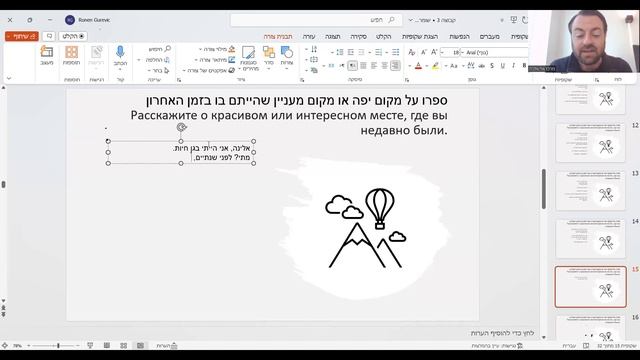Screen dimensions: 640x360
Task: Open the View (תצוגה) tab
Action: [333, 36]
